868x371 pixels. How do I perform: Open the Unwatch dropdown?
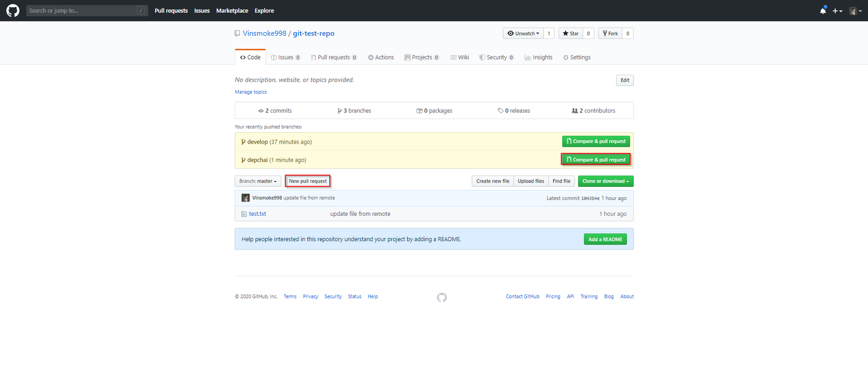coord(523,34)
